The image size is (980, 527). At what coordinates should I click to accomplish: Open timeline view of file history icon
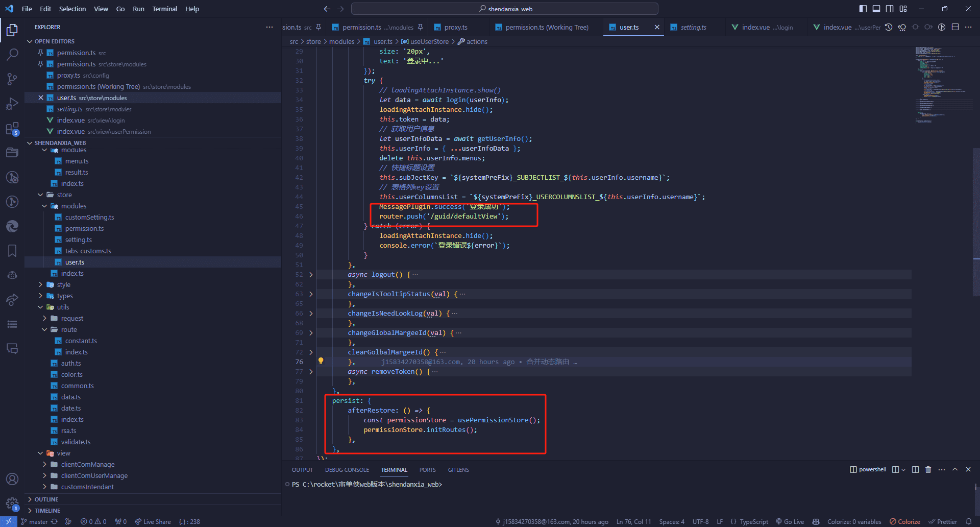pyautogui.click(x=889, y=27)
